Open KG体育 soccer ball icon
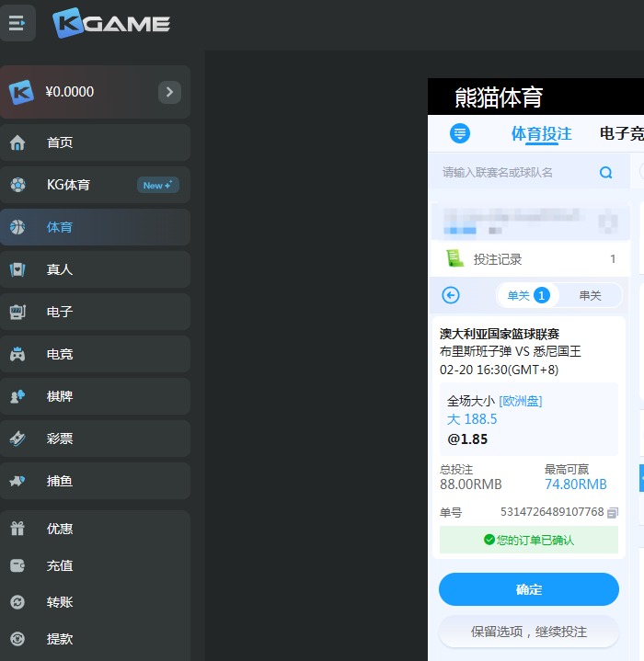Viewport: 644px width, 661px height. (17, 185)
